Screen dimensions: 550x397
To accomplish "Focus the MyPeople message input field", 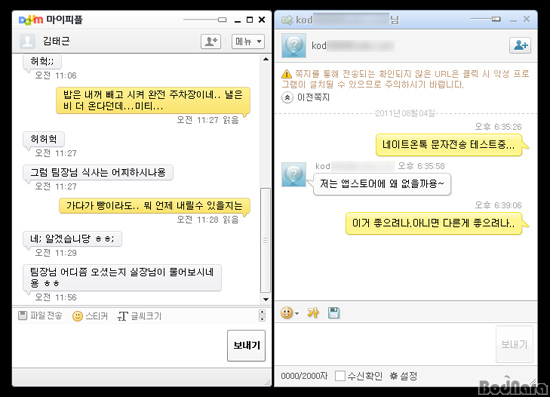I will (x=119, y=345).
